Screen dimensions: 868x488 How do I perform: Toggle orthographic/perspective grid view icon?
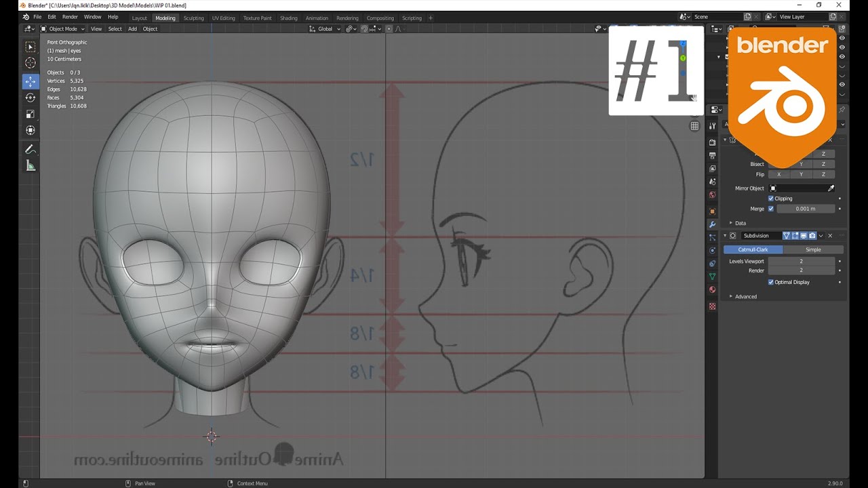click(x=694, y=126)
